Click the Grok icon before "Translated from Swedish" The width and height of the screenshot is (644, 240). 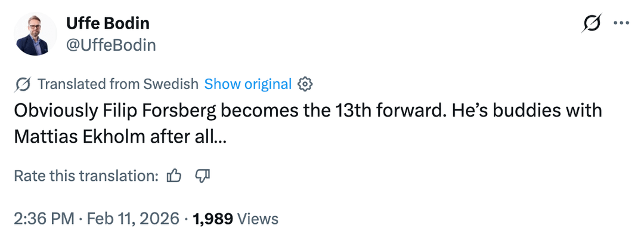23,84
